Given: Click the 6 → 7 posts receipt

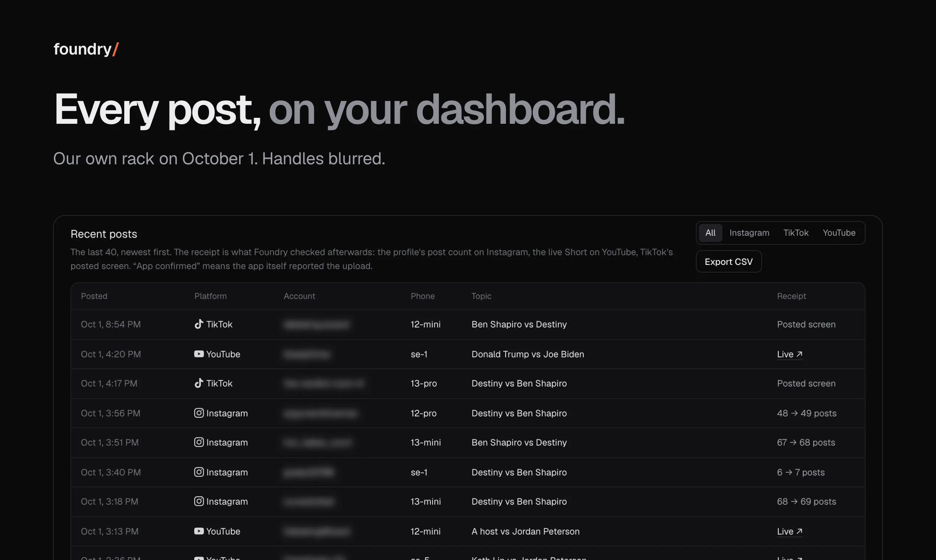Looking at the screenshot, I should tap(800, 472).
